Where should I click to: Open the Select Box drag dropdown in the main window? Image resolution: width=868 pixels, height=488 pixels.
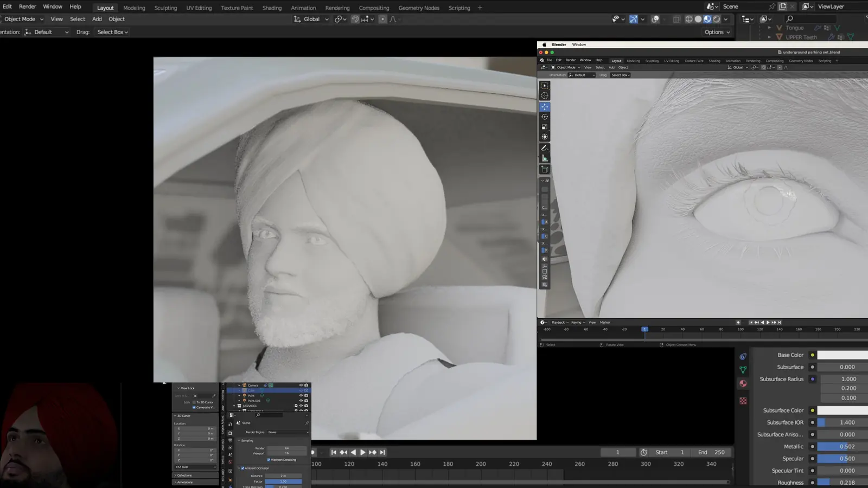click(112, 32)
